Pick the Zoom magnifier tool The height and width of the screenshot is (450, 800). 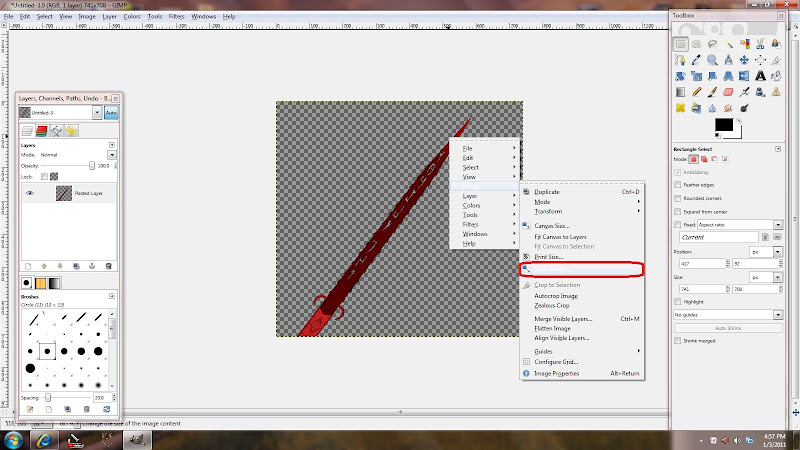pos(712,60)
